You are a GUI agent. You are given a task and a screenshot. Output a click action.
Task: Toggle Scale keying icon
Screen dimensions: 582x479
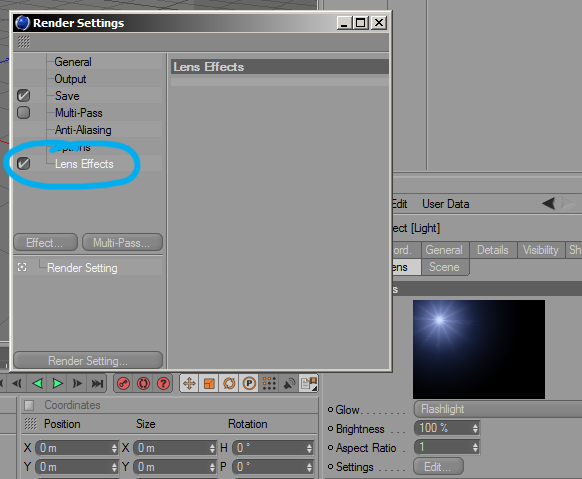(x=209, y=383)
